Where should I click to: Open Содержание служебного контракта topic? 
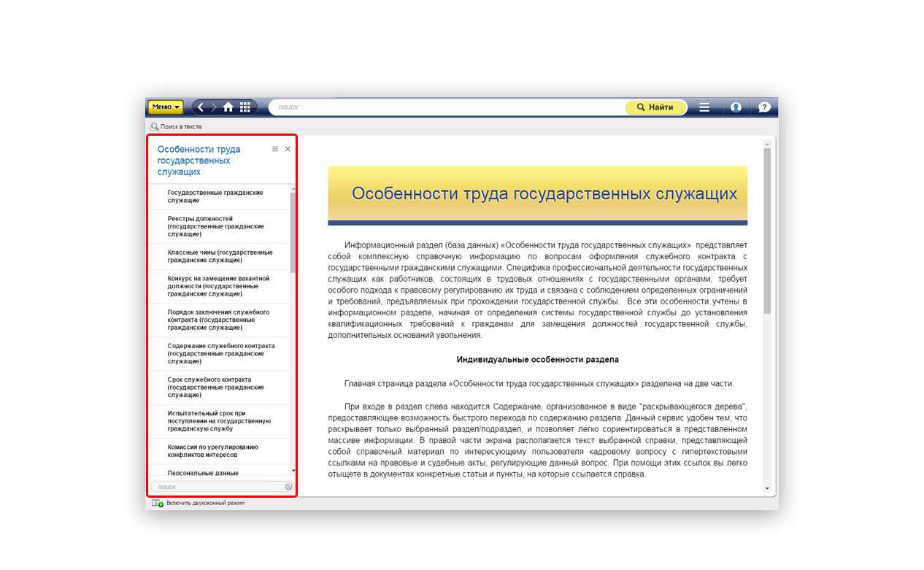click(221, 353)
